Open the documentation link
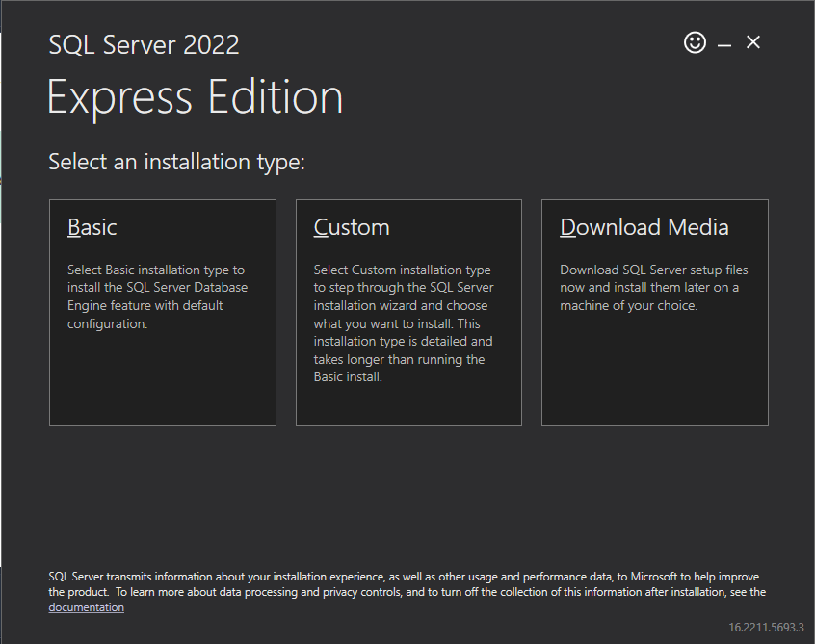The image size is (815, 644). click(86, 607)
